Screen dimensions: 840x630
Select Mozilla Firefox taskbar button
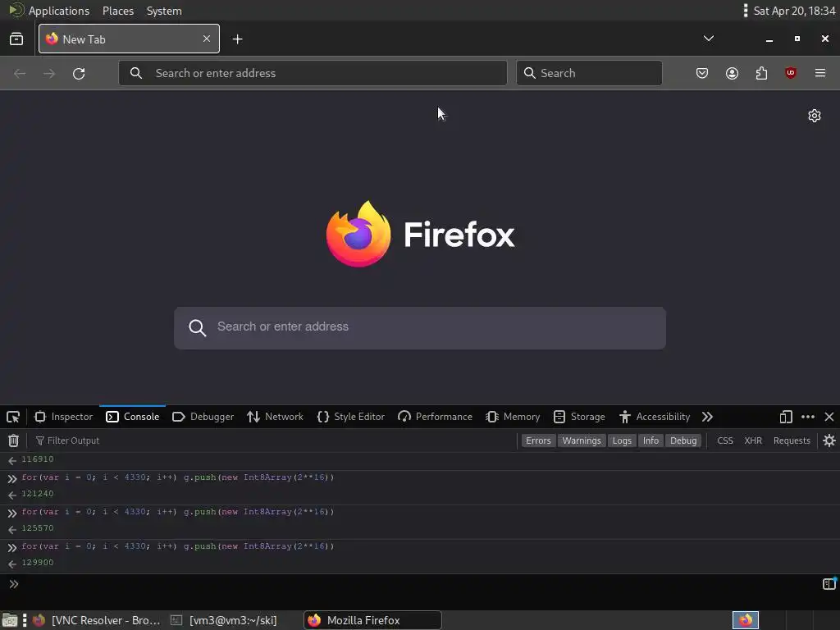(x=373, y=620)
